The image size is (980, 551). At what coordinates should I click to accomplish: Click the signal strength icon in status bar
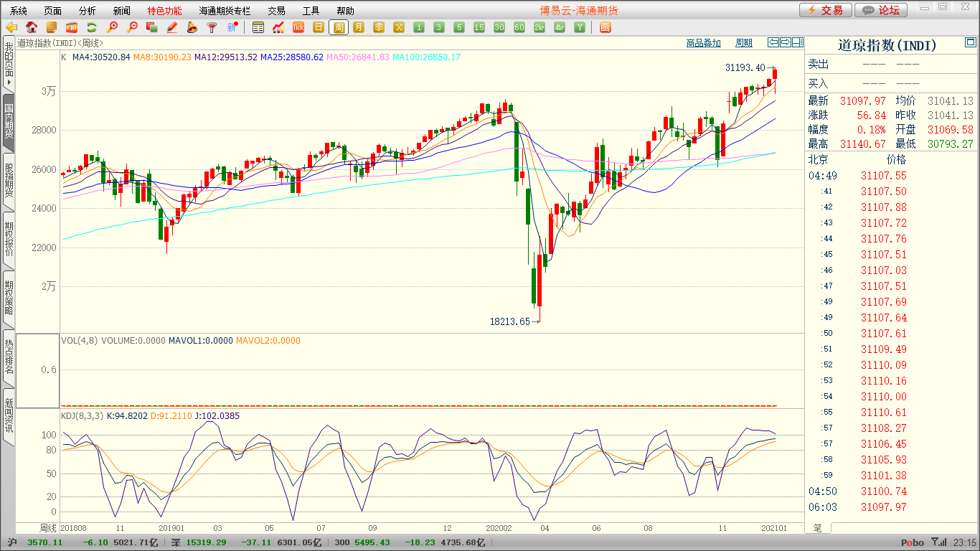point(938,542)
